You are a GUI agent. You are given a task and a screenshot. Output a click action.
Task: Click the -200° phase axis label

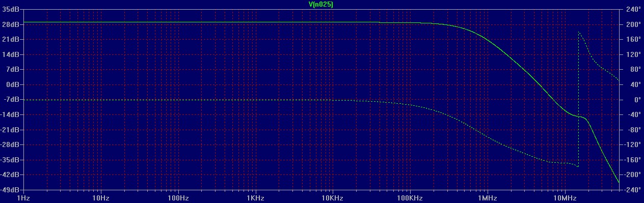[632, 175]
